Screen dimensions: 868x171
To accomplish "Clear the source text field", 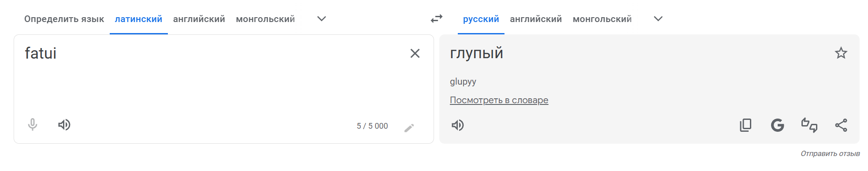I will click(415, 53).
